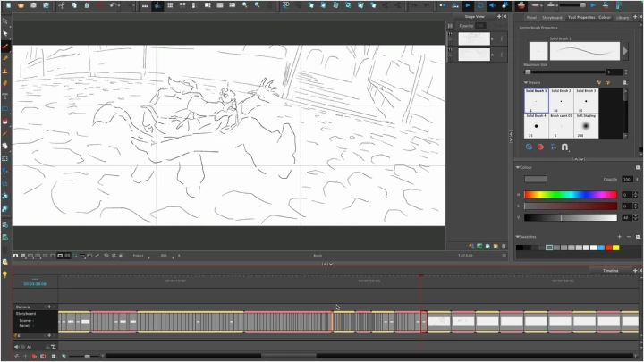The width and height of the screenshot is (644, 362).
Task: Select the Brush tool in left toolbar
Action: [x=6, y=46]
